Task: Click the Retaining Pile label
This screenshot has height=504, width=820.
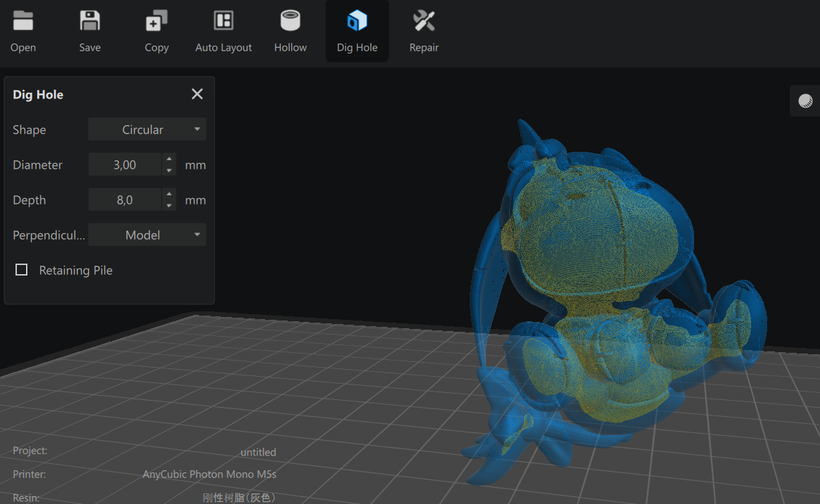Action: [76, 271]
